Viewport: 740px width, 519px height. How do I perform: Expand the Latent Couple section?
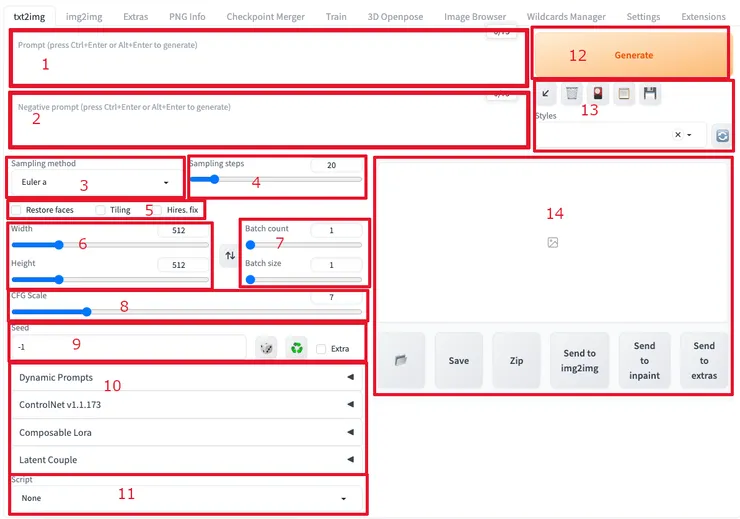point(186,460)
